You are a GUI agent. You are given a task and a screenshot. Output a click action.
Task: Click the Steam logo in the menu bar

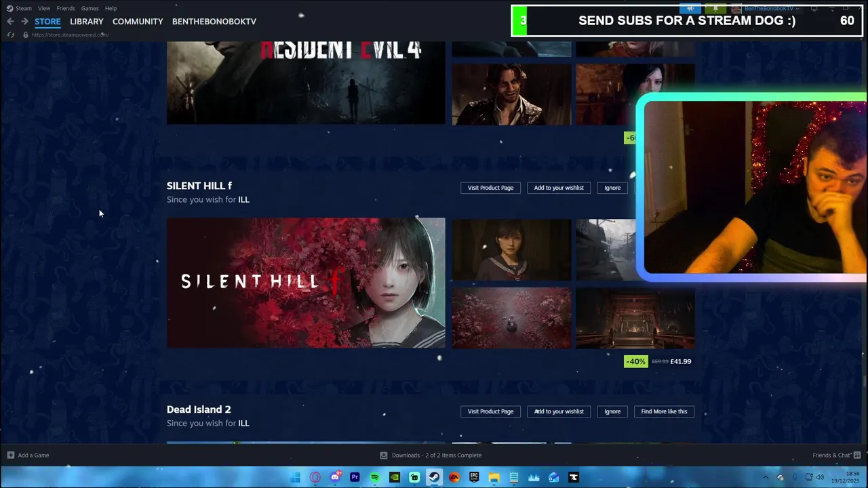point(9,8)
